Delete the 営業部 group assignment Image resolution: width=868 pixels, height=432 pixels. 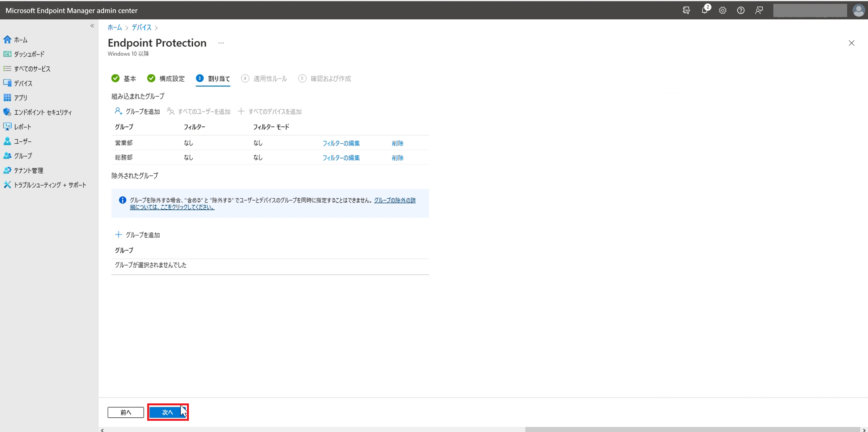point(397,143)
